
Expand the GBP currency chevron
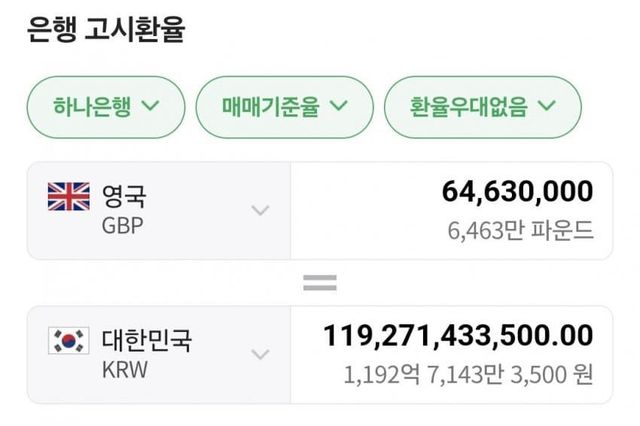pyautogui.click(x=260, y=210)
